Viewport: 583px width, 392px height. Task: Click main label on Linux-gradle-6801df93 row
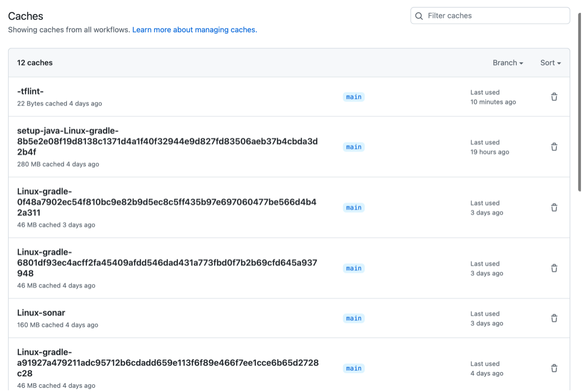click(x=353, y=268)
